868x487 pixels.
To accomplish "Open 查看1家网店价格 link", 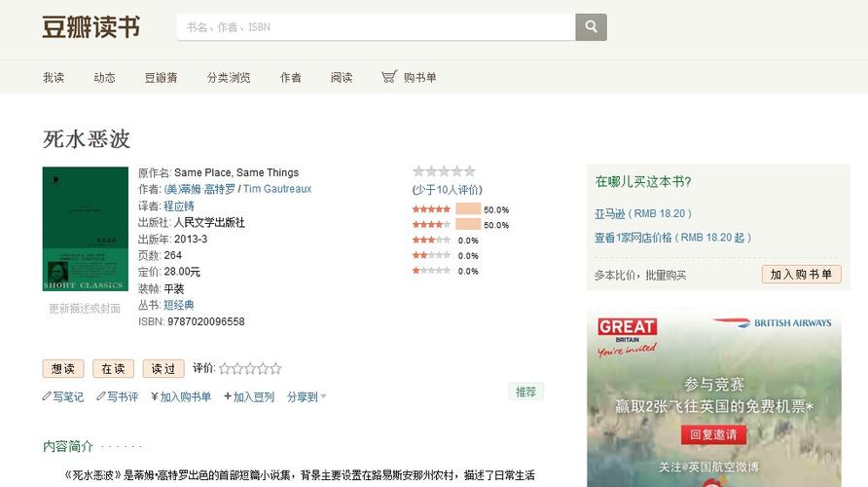I will click(672, 238).
